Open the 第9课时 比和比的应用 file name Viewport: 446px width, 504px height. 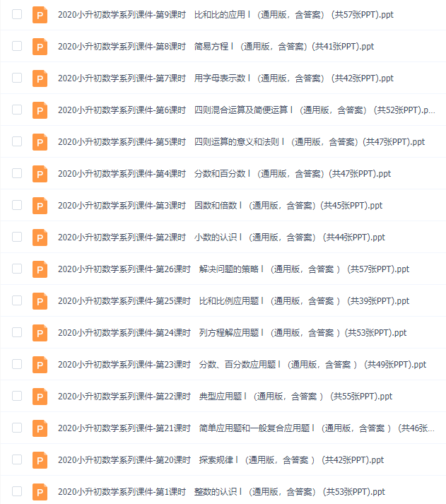coord(225,15)
